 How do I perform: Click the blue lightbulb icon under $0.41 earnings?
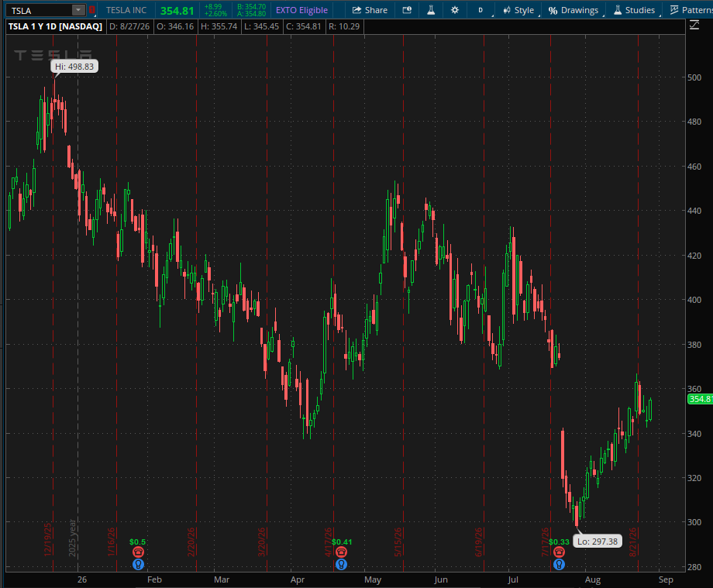(341, 564)
